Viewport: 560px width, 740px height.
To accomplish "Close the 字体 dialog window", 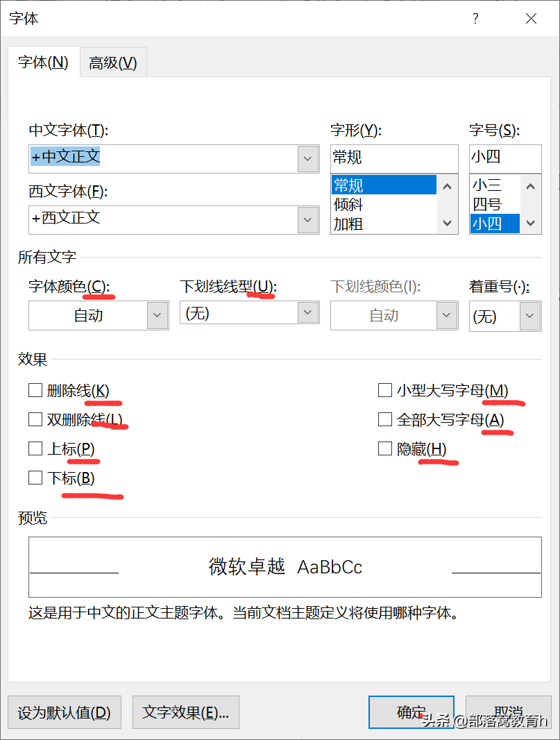I will tap(532, 19).
